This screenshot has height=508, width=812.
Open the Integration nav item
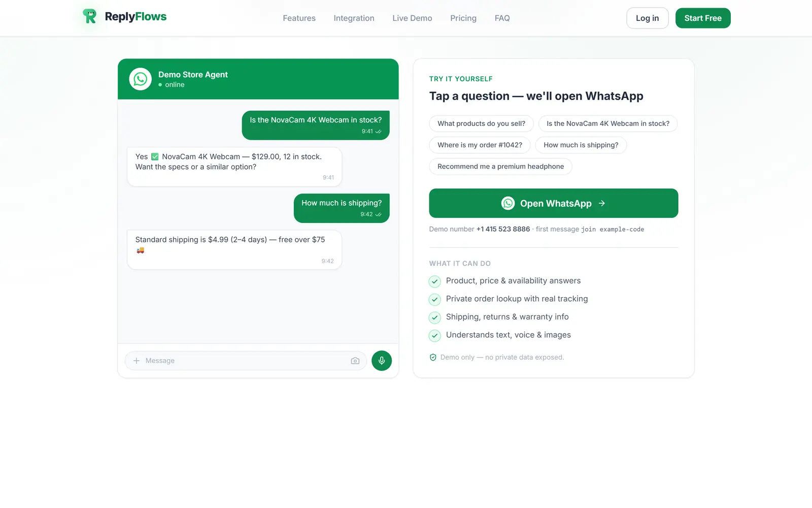[x=354, y=18]
